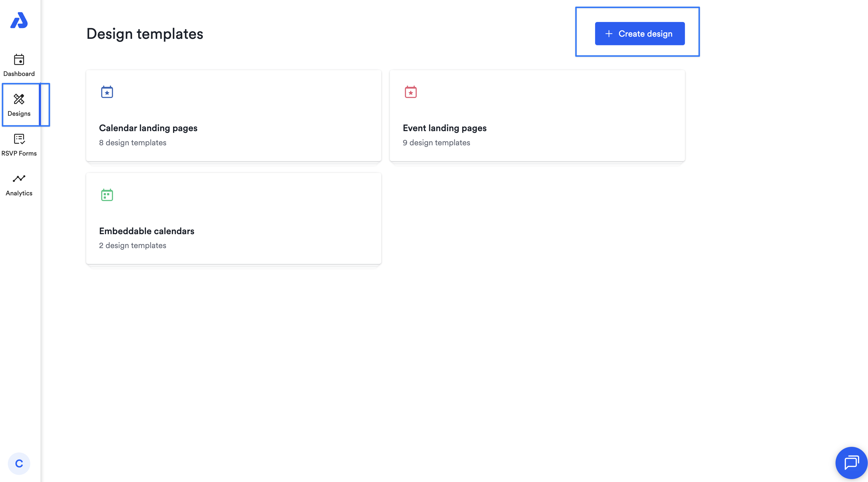Image resolution: width=868 pixels, height=482 pixels.
Task: Click the AddEvent logo icon
Action: [19, 21]
